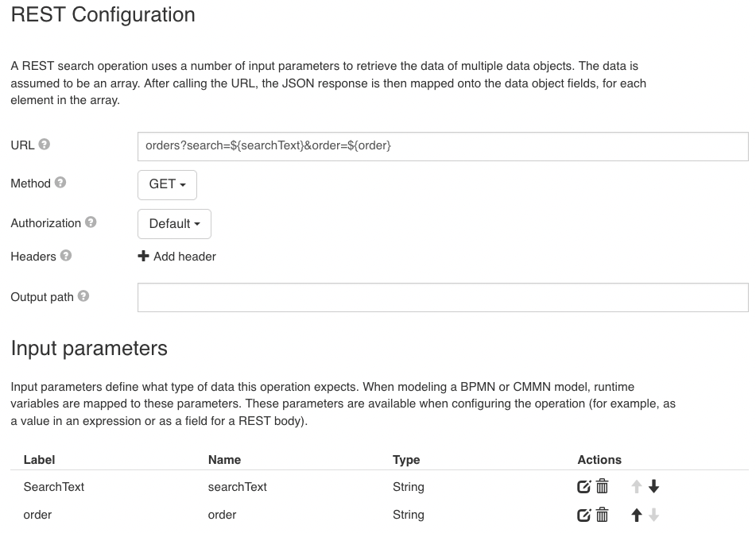
Task: Edit the SearchText parameter row
Action: coord(584,487)
